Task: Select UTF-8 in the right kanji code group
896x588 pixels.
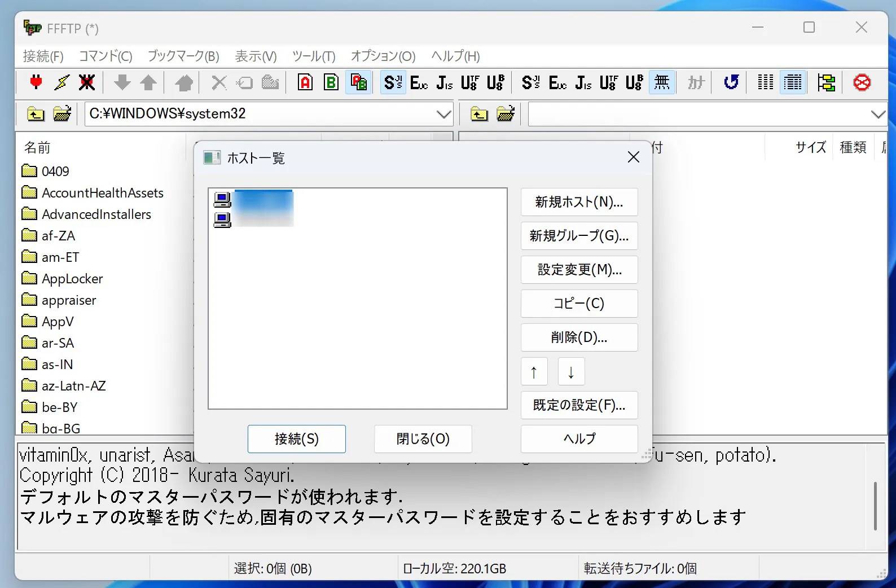Action: point(609,82)
